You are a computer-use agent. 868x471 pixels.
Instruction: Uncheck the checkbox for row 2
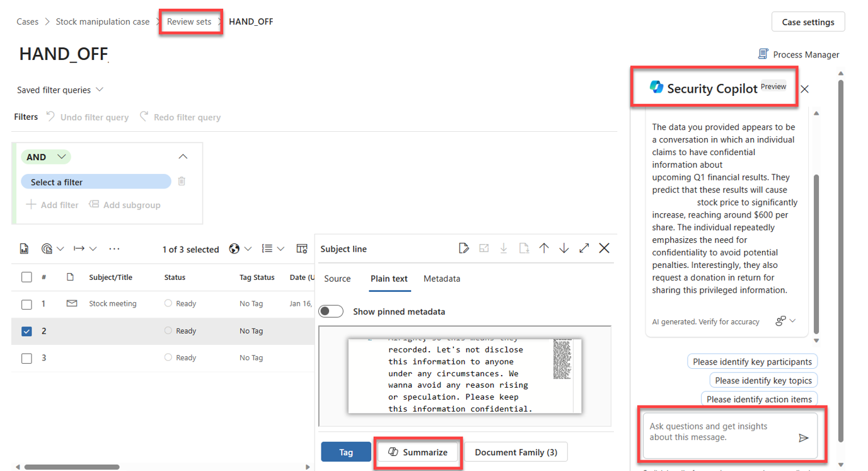pos(26,331)
